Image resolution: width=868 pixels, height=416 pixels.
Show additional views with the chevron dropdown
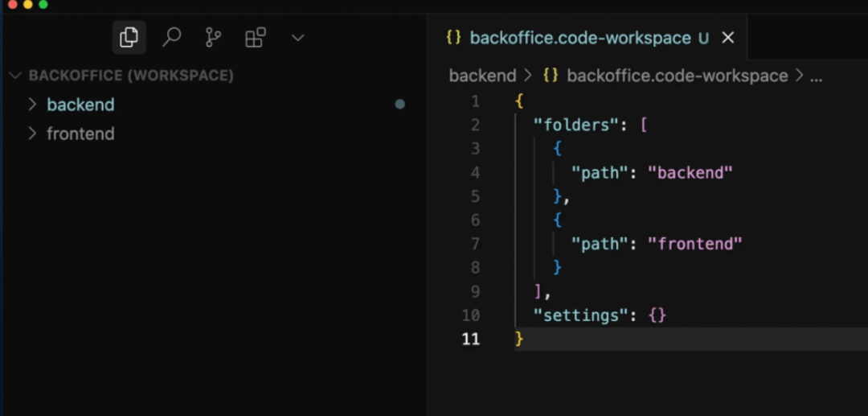pos(297,37)
